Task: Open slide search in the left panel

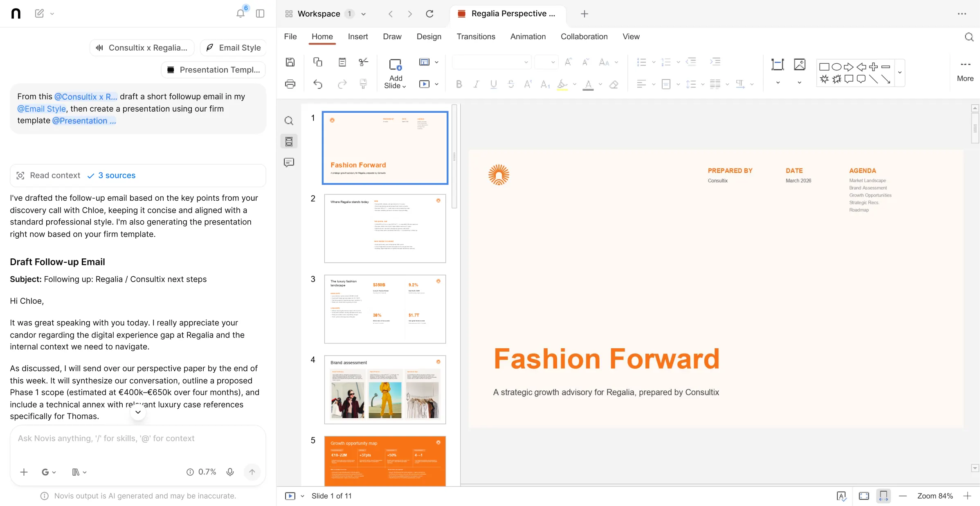Action: (289, 121)
